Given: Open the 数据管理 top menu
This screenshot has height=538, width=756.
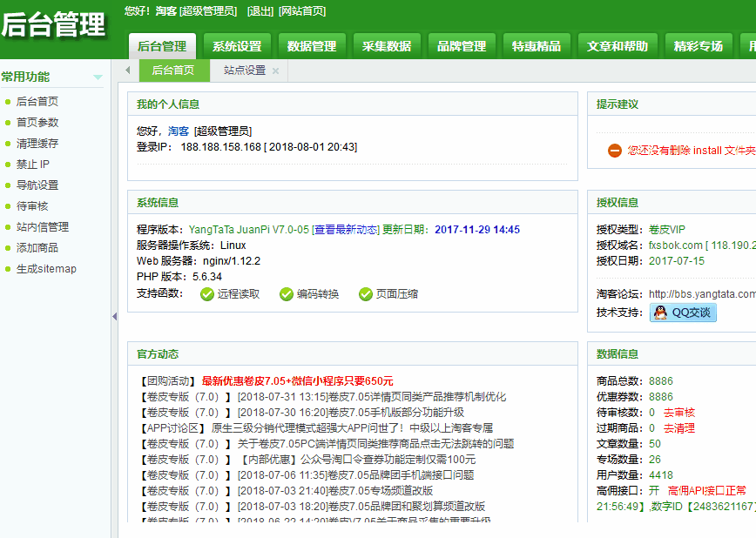Looking at the screenshot, I should tap(312, 46).
